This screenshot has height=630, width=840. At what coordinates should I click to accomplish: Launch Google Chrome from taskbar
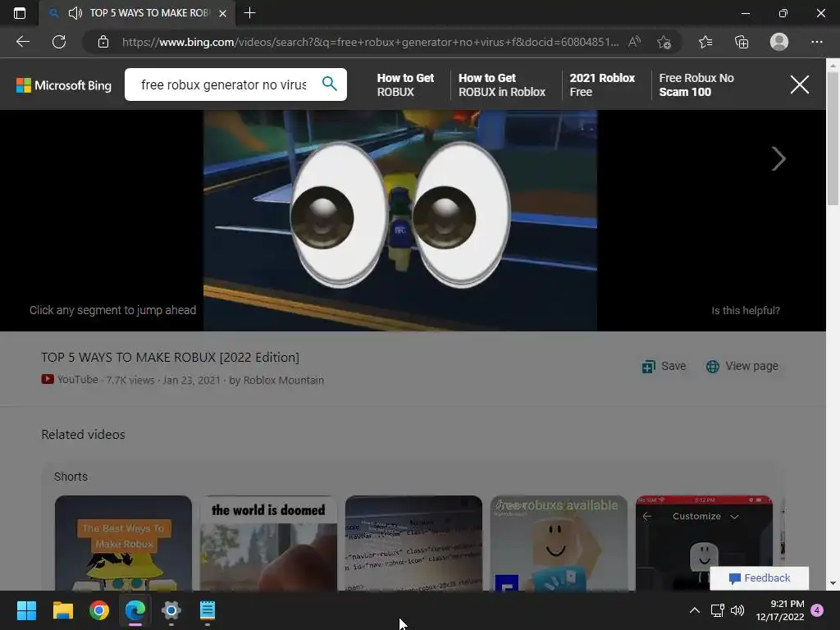coord(99,610)
